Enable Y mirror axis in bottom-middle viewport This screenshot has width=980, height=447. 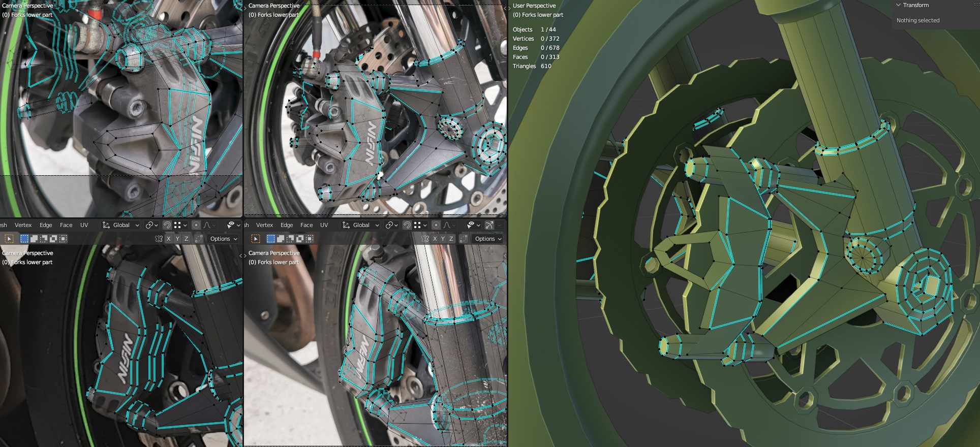click(x=443, y=239)
